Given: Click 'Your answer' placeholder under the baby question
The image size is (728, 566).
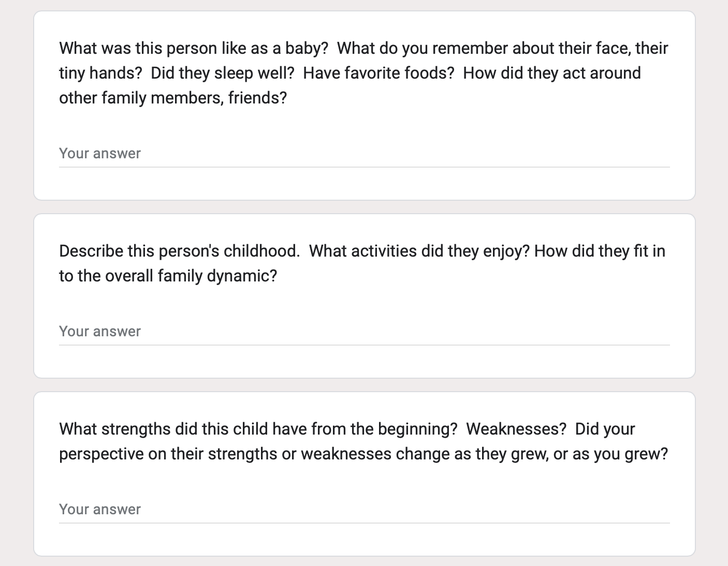Looking at the screenshot, I should click(100, 154).
